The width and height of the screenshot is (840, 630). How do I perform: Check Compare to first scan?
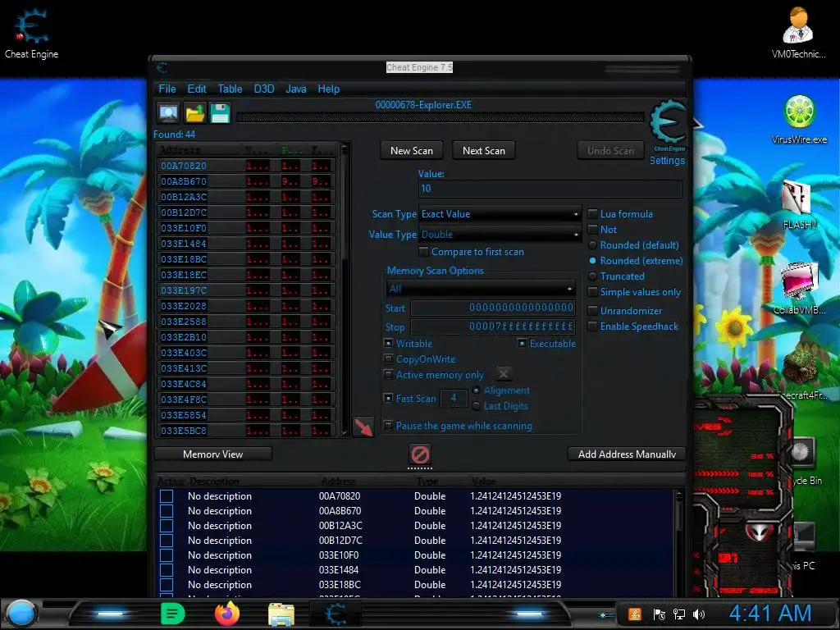click(x=424, y=252)
